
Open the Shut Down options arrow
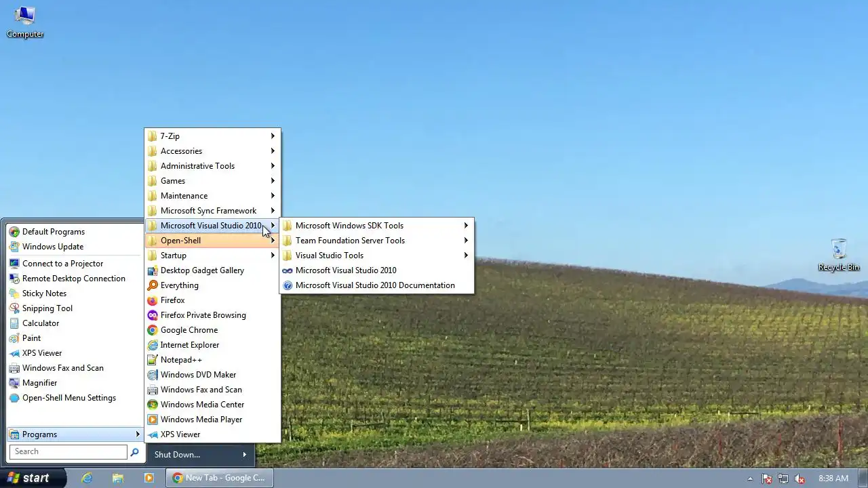pyautogui.click(x=245, y=455)
